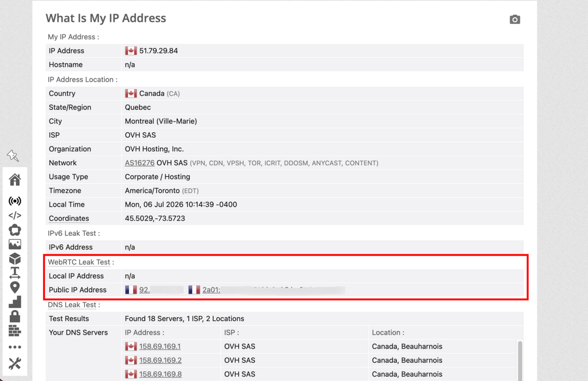This screenshot has height=381, width=588.
Task: Click the flower-shaped icon in the sidebar
Action: [15, 229]
